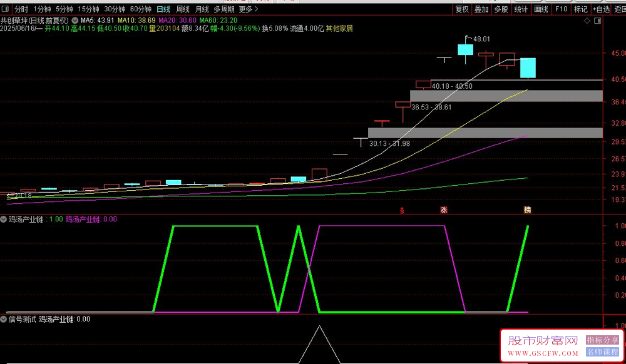
Task: Switch to the 1分钟 period tab
Action: click(42, 9)
